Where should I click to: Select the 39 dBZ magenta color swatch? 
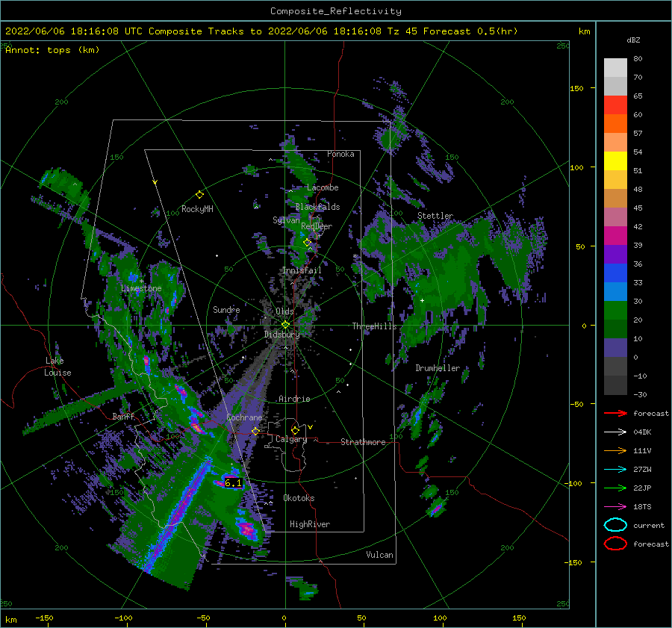tap(615, 235)
